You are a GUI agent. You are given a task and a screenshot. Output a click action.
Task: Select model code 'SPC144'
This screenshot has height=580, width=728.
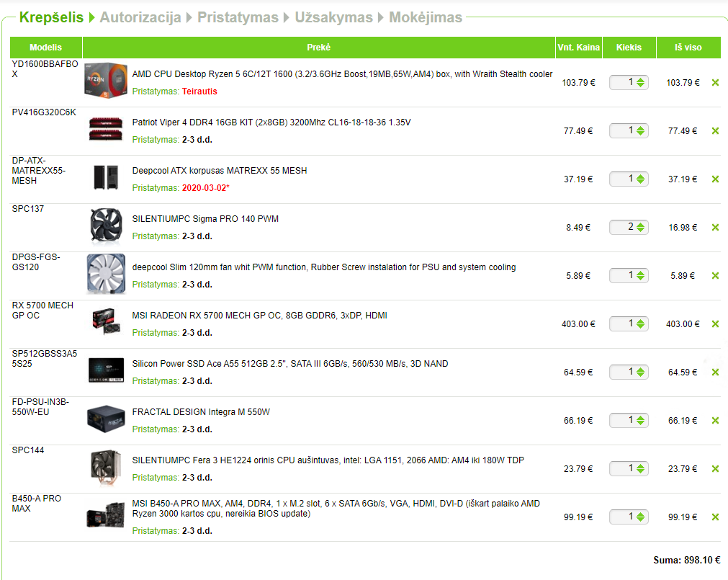pos(28,450)
